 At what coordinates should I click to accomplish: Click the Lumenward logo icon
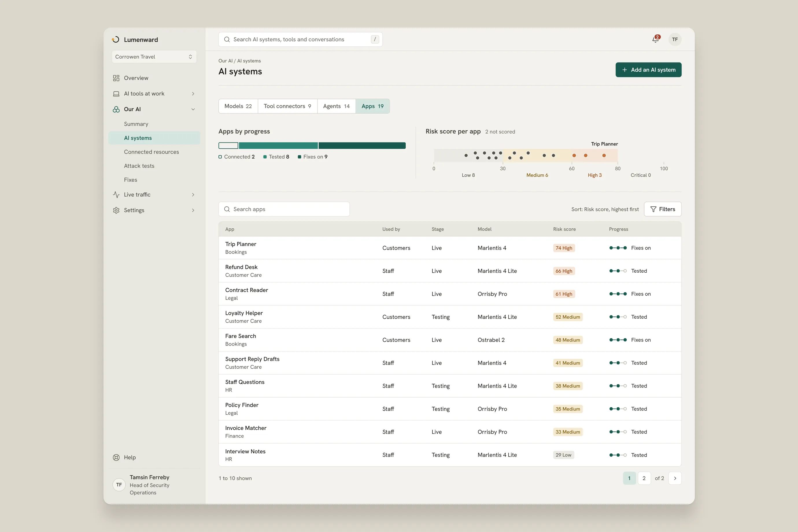(x=116, y=39)
